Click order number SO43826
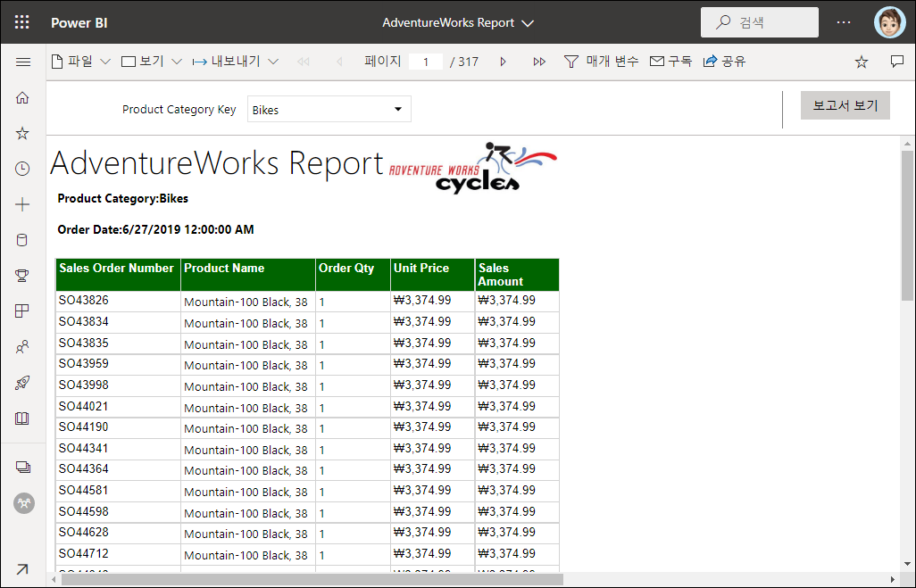The image size is (916, 588). (x=84, y=300)
